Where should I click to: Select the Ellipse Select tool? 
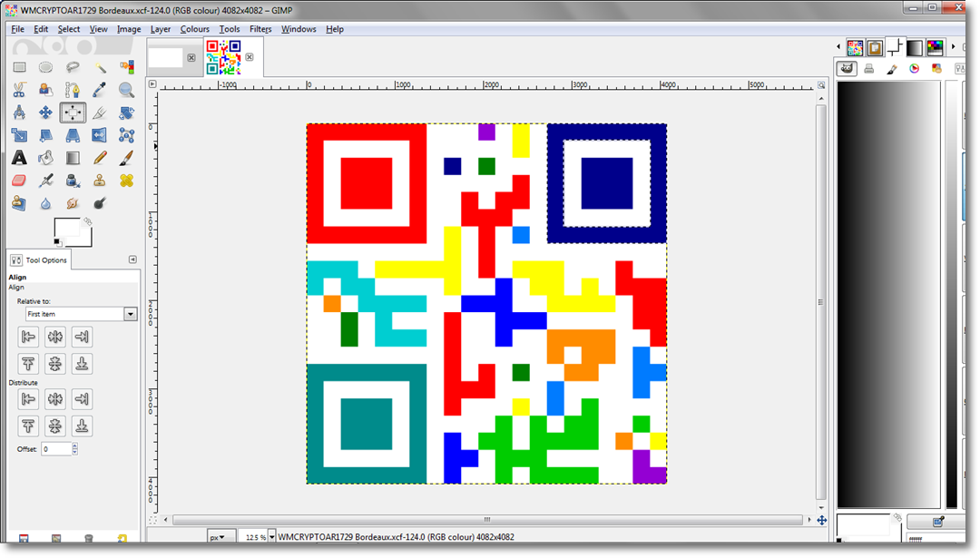pos(45,67)
